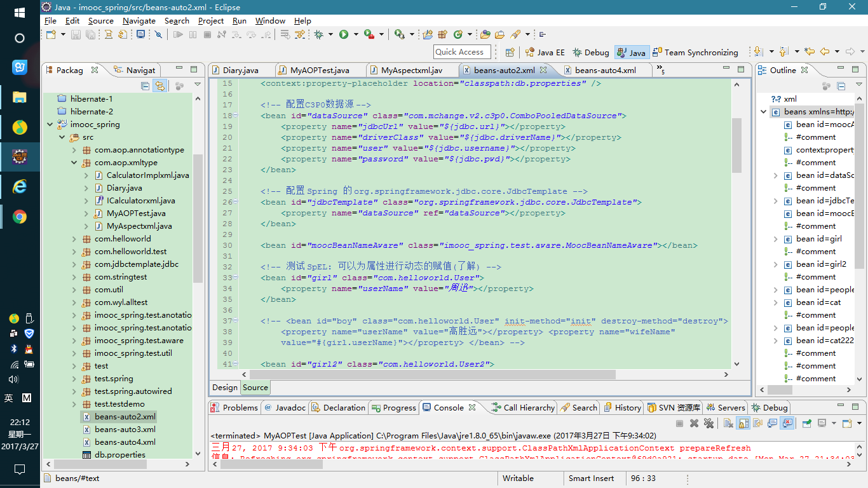Switch to Team Synchronizing perspective
The image size is (868, 488).
[x=695, y=52]
